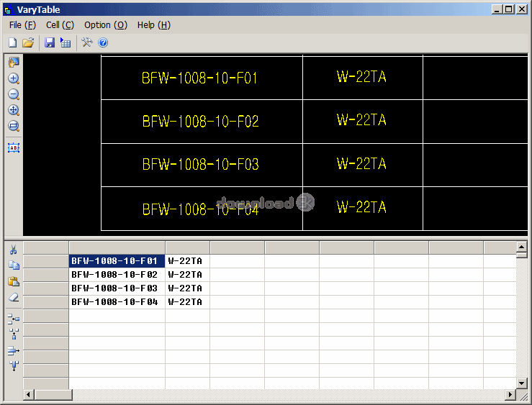Clear cells with the eraser icon
The image size is (532, 405).
click(x=14, y=297)
